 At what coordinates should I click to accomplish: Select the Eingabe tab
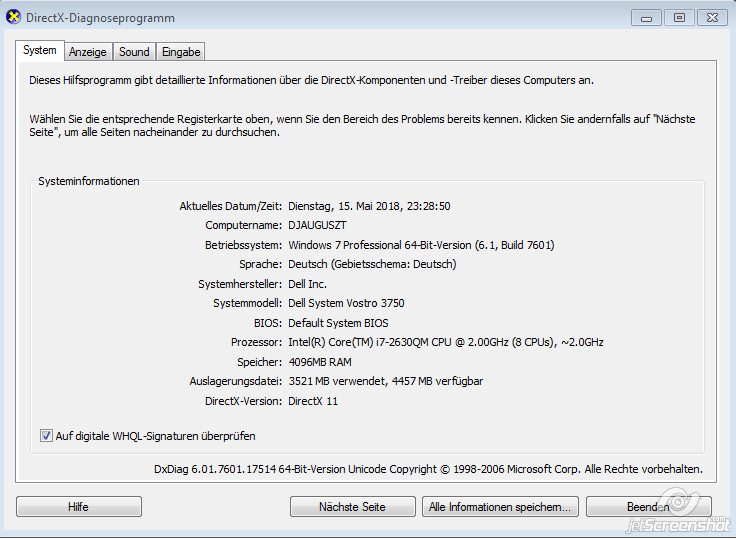click(x=181, y=52)
